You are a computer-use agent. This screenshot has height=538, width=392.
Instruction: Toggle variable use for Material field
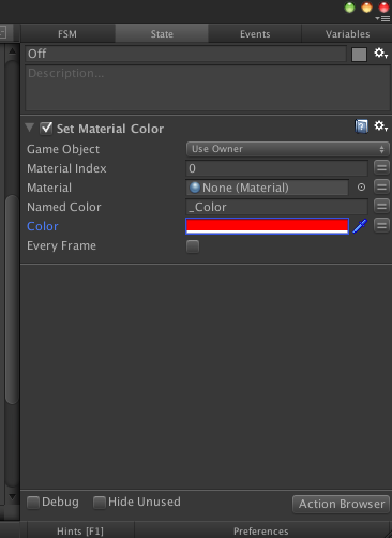click(381, 188)
